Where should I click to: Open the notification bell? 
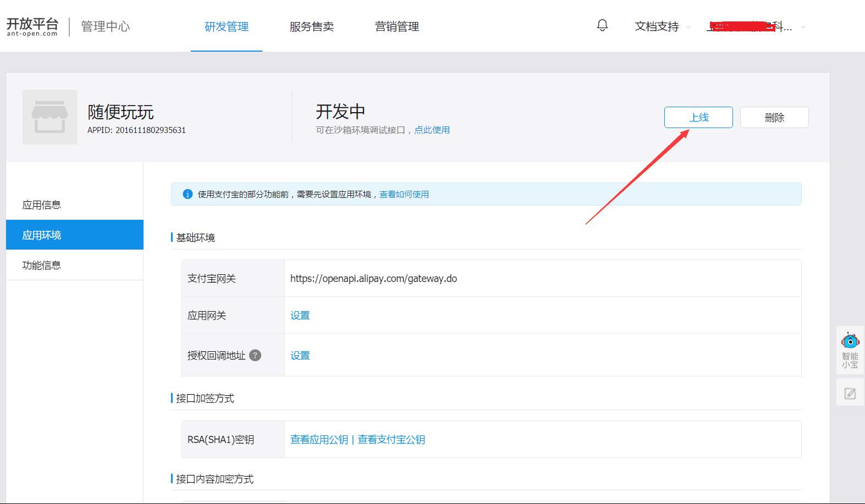coord(602,25)
